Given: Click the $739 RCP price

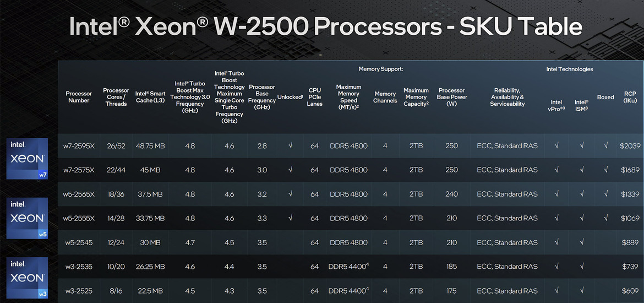Looking at the screenshot, I should point(630,267).
